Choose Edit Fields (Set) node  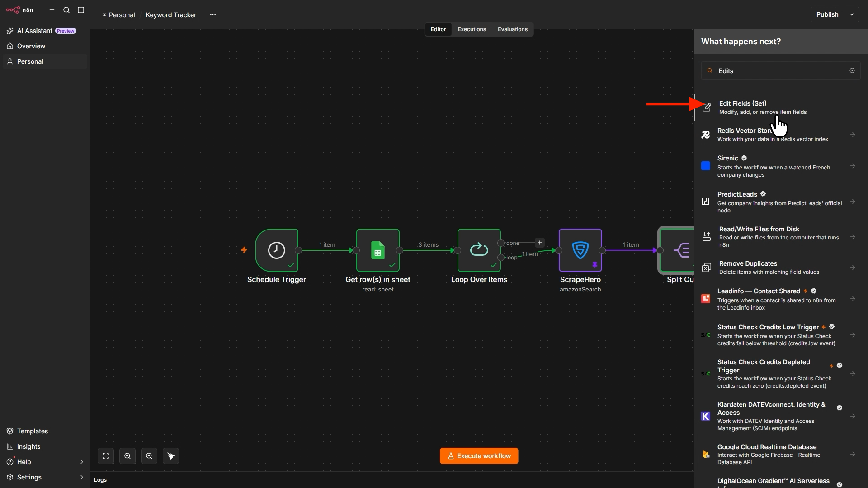click(x=781, y=108)
